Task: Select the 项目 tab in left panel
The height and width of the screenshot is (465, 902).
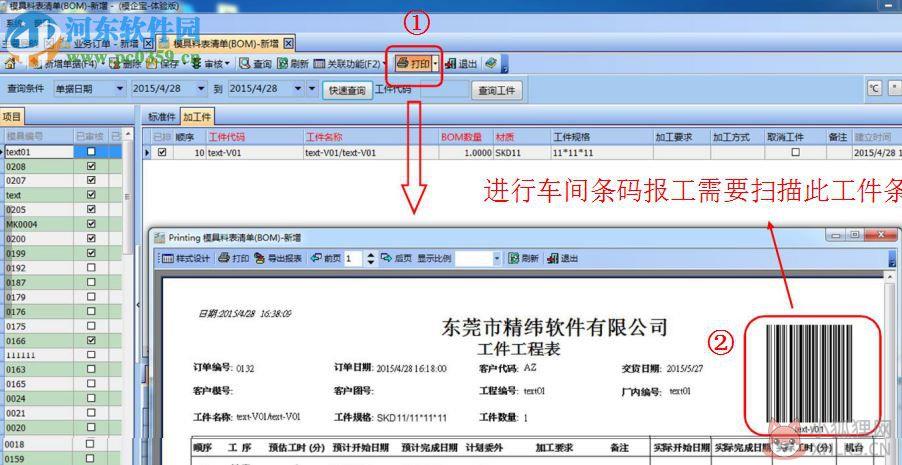Action: [12, 117]
